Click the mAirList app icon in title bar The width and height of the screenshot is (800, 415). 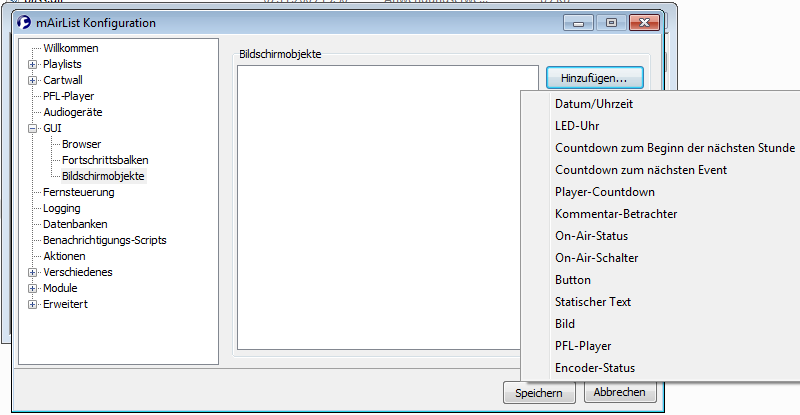coord(26,22)
